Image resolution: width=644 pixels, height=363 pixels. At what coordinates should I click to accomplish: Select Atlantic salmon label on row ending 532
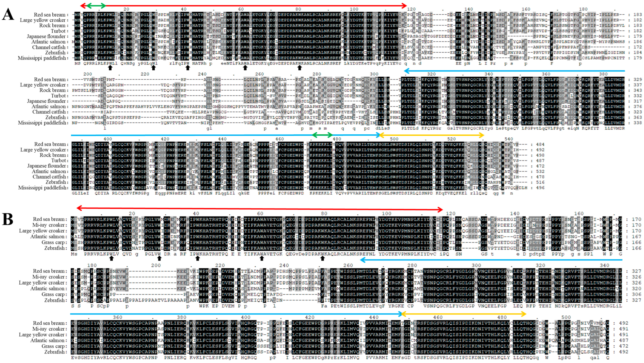coord(49,172)
